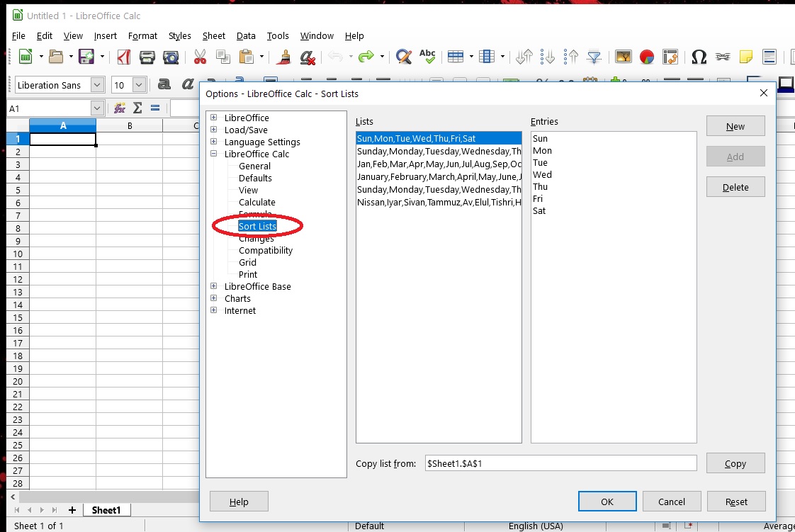Click the Insert Column table icon
This screenshot has width=795, height=532.
click(487, 57)
